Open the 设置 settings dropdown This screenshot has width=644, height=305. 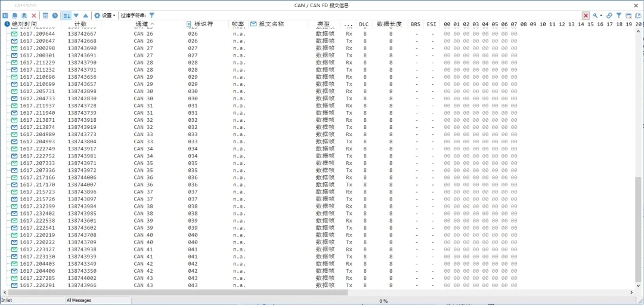coord(105,15)
